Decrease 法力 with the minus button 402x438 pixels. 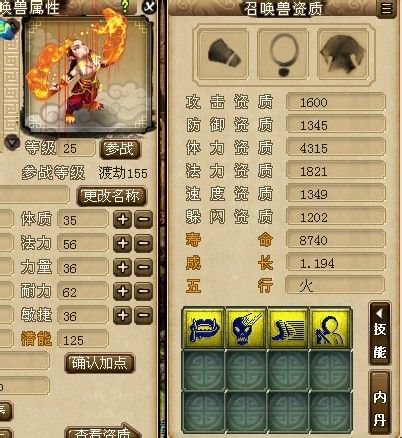144,243
